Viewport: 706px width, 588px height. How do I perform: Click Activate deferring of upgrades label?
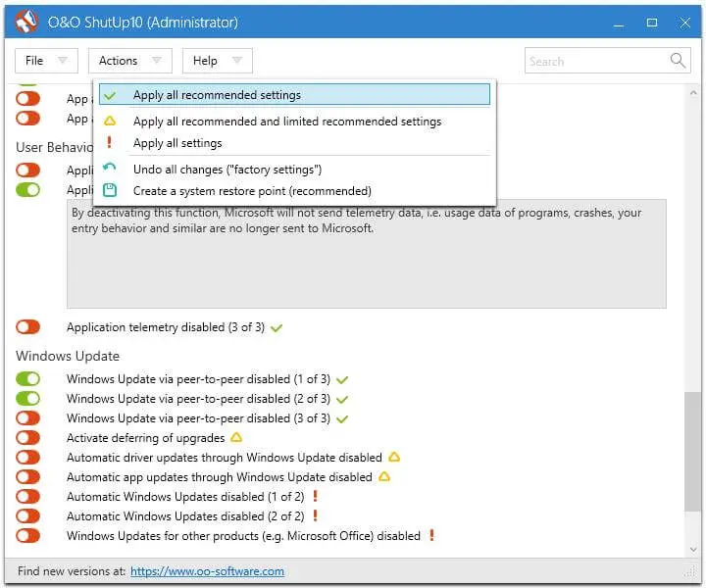pyautogui.click(x=145, y=438)
